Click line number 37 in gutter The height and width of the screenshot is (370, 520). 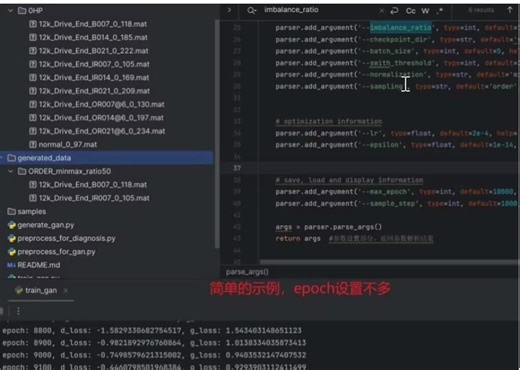point(237,168)
